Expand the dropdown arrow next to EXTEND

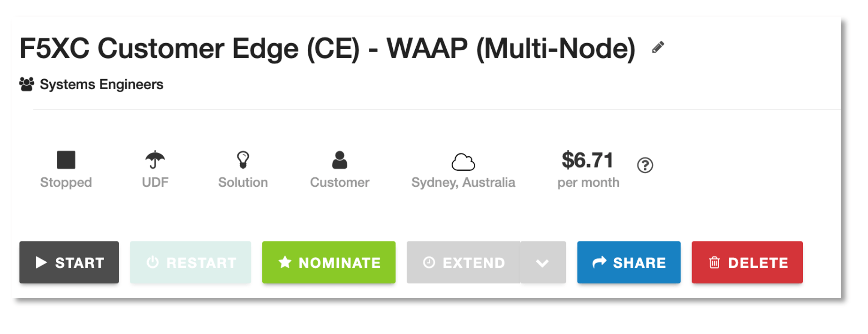click(x=543, y=263)
